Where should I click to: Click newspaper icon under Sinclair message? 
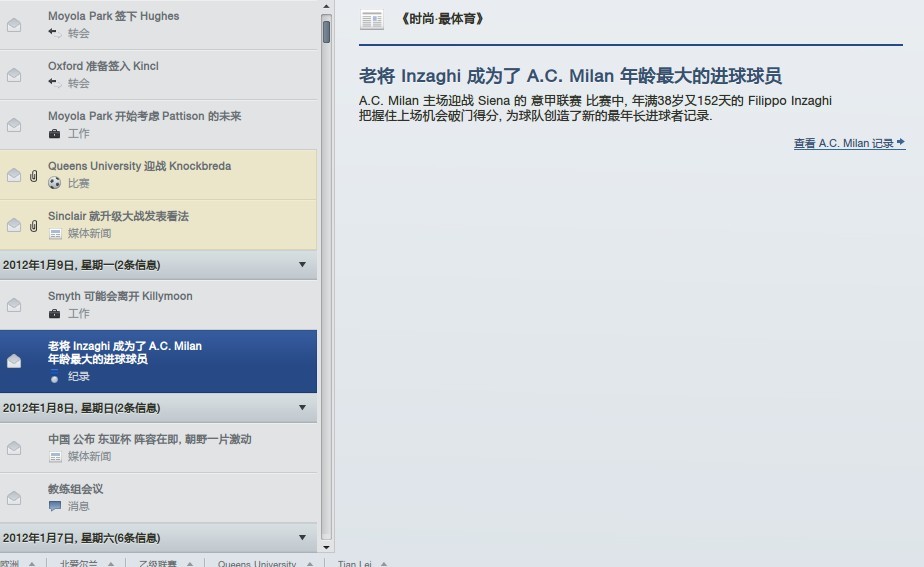click(55, 234)
